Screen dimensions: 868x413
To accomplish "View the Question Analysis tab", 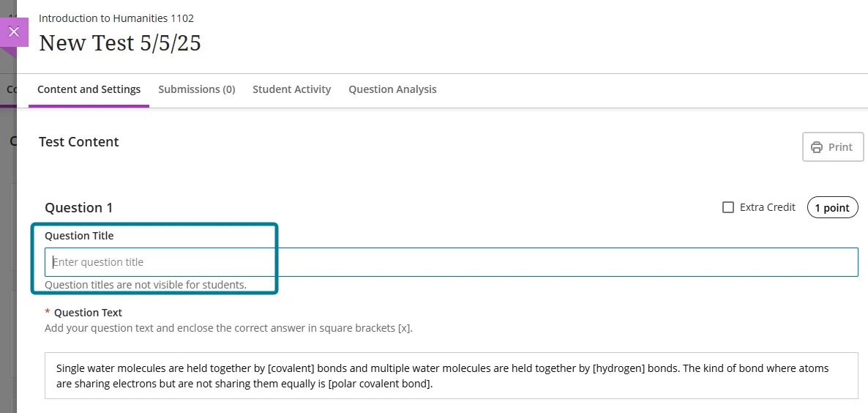I will coord(392,89).
